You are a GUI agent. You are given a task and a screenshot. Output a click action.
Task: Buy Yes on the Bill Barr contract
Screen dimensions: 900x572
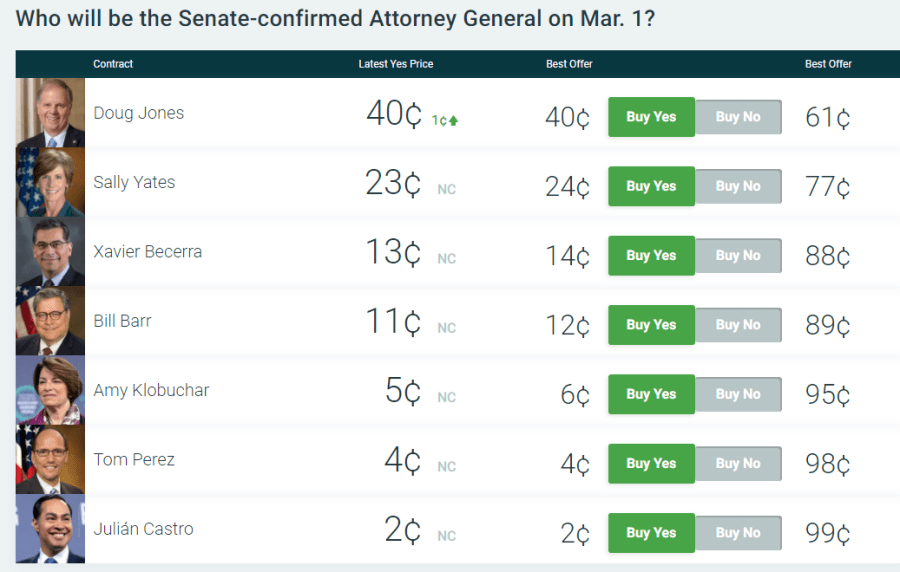click(651, 325)
